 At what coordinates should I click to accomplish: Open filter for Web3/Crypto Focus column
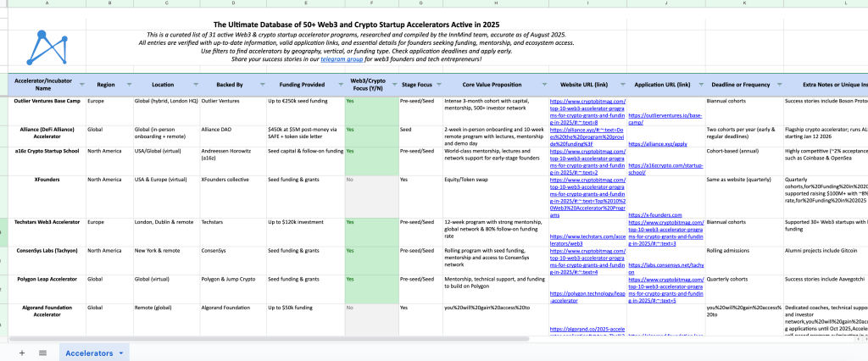tap(395, 85)
